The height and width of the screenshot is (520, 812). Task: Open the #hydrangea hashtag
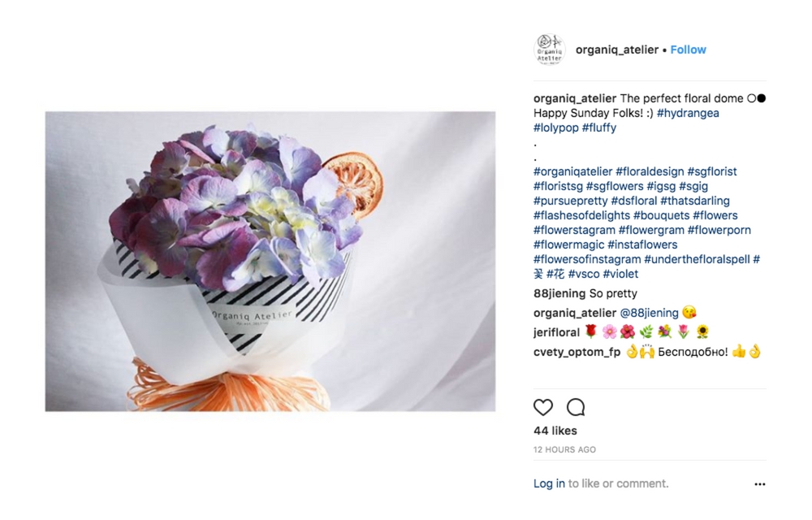pos(688,113)
